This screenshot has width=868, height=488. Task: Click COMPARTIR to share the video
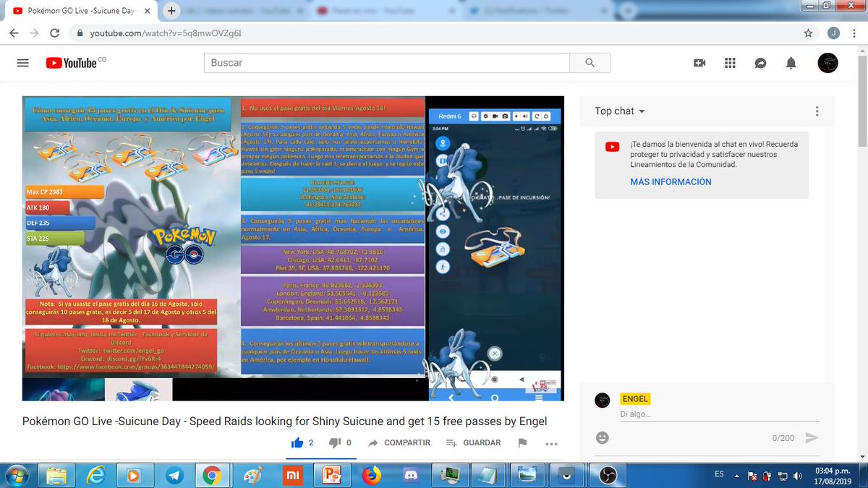pyautogui.click(x=399, y=442)
